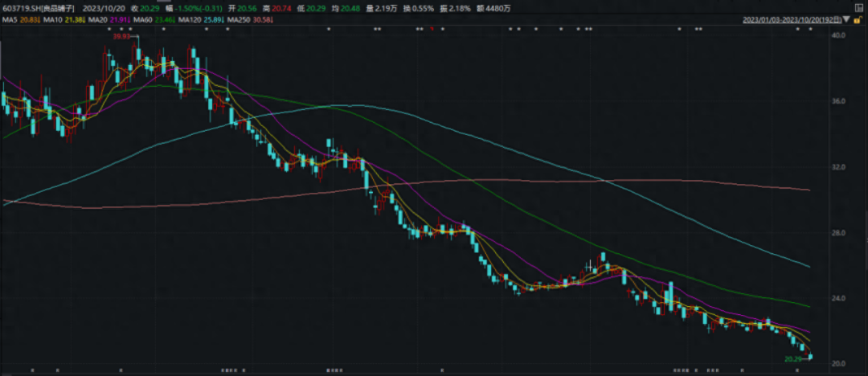
Task: Click the 24.0 price axis label
Action: 838,299
